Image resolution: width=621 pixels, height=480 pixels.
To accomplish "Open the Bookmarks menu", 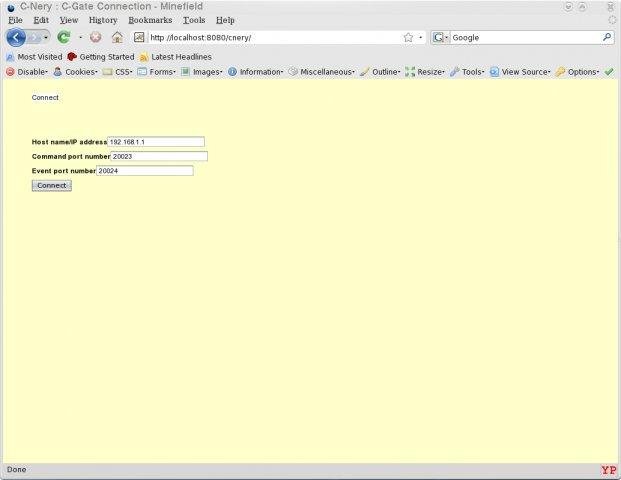I will point(150,20).
